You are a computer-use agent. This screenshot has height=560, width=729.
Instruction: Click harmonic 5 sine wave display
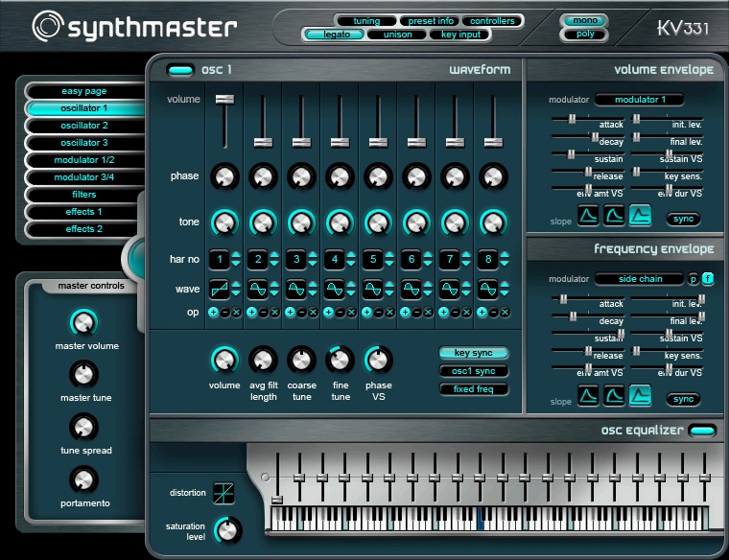[x=373, y=289]
